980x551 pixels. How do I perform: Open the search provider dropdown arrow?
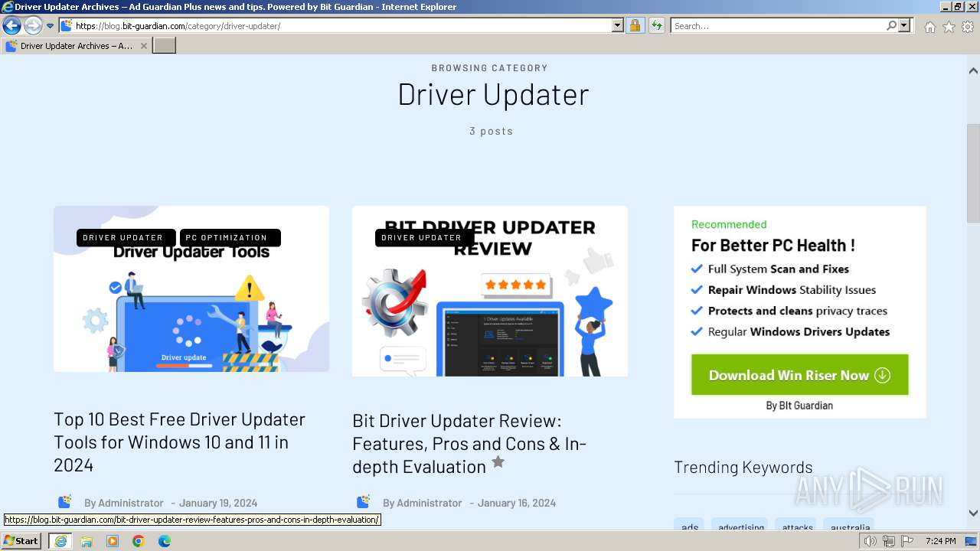click(905, 26)
